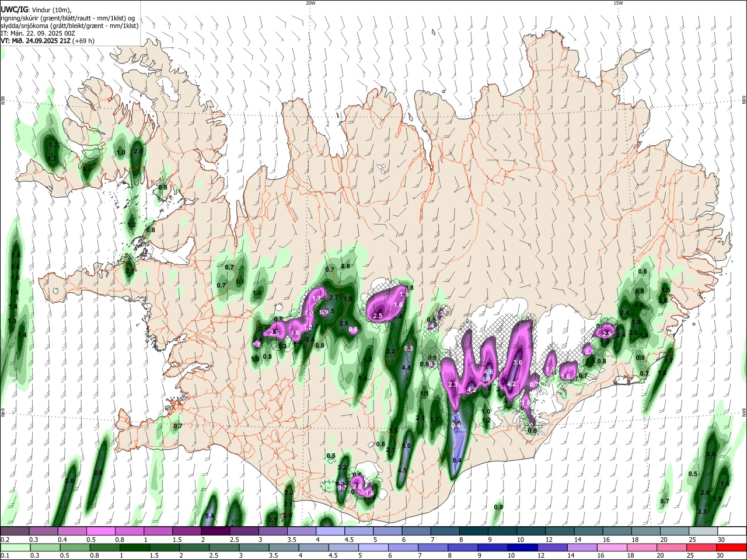The height and width of the screenshot is (560, 747).
Task: Click the 2.7 precipitation value on the map
Action: (334, 298)
